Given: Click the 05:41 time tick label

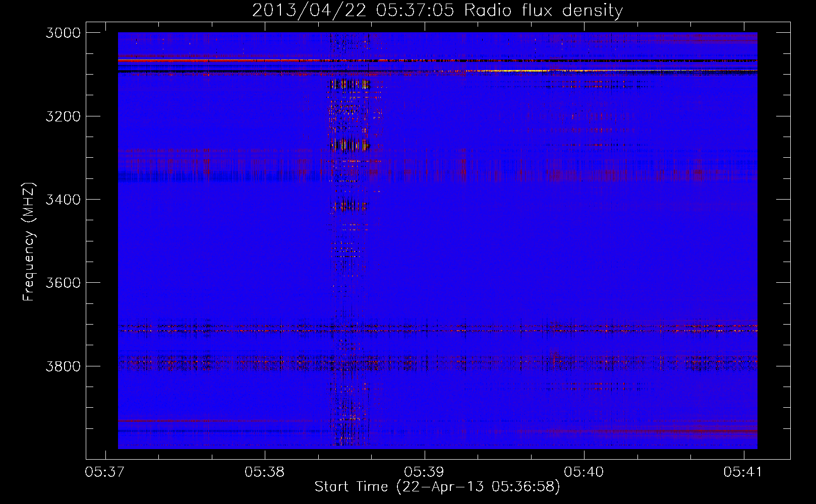Looking at the screenshot, I should pos(743,472).
